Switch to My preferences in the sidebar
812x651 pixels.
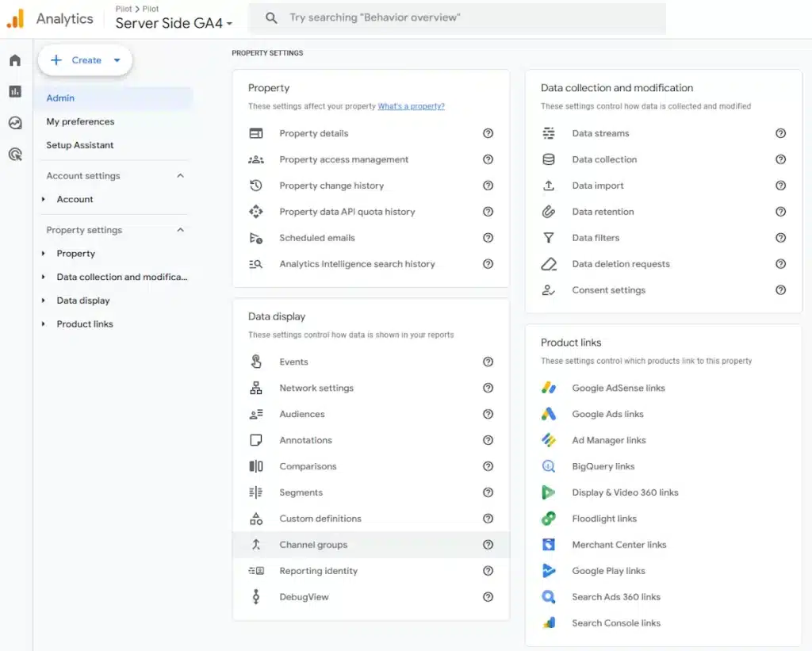click(80, 121)
